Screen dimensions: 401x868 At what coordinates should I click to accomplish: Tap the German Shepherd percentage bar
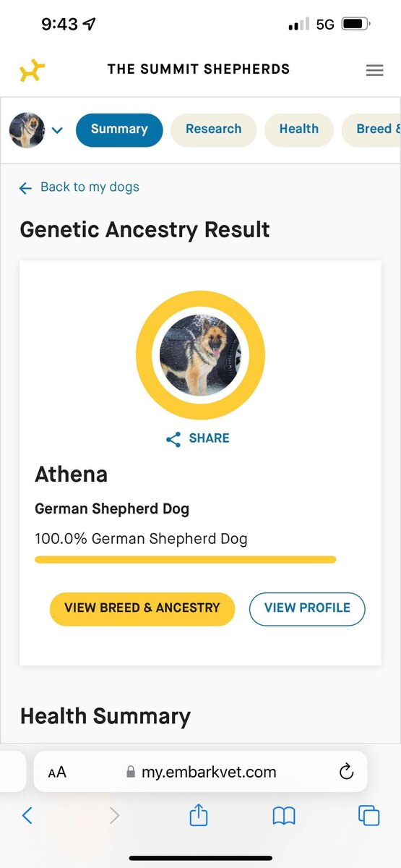[186, 559]
